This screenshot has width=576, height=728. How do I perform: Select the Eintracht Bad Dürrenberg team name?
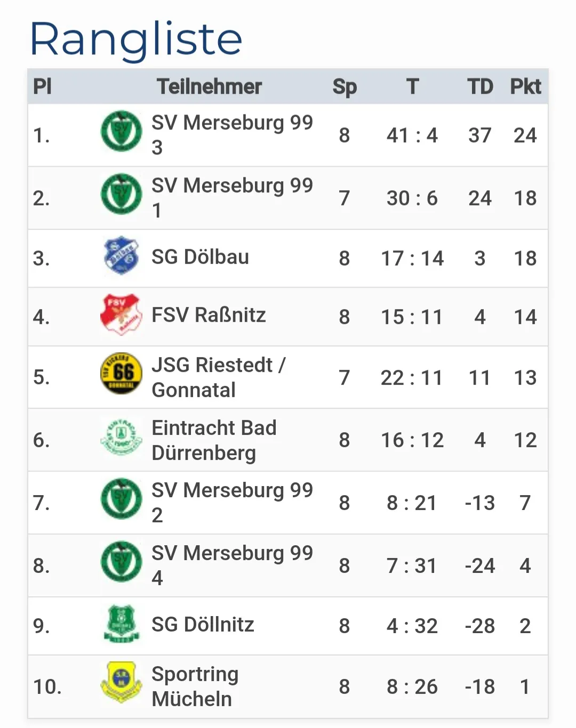214,440
